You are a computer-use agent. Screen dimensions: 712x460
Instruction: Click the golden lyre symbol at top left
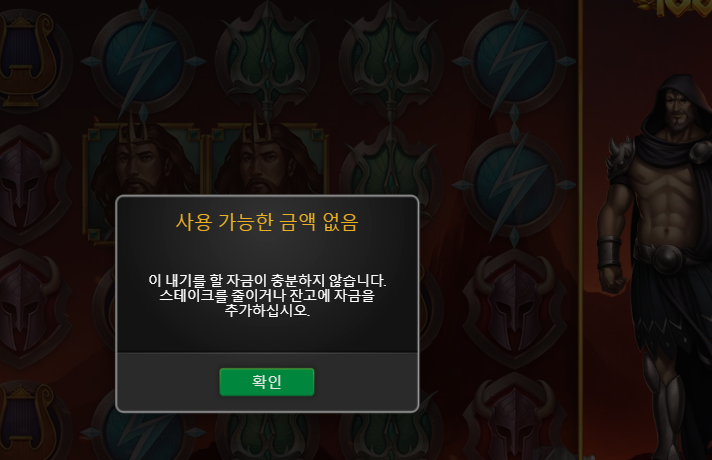[28, 60]
